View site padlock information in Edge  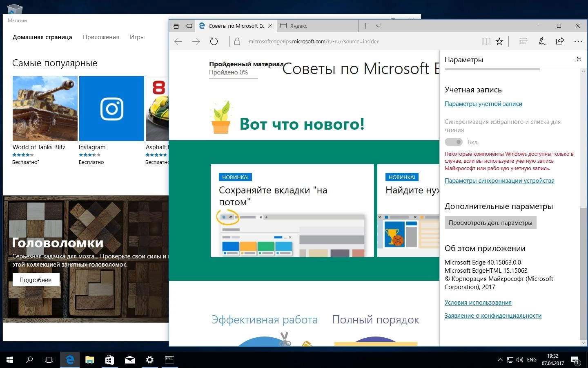(237, 41)
